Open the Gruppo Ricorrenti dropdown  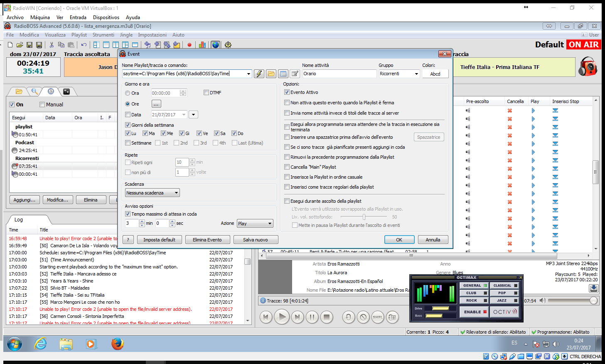click(416, 74)
